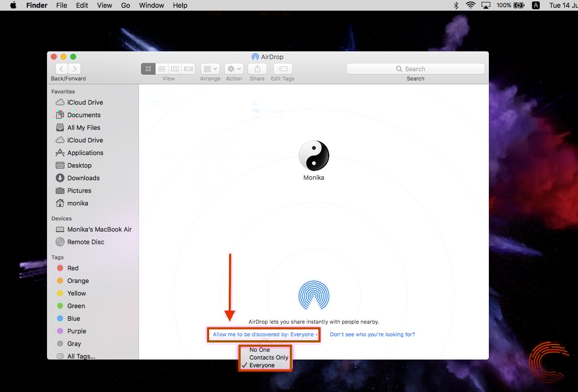Focus the Search field

(415, 69)
